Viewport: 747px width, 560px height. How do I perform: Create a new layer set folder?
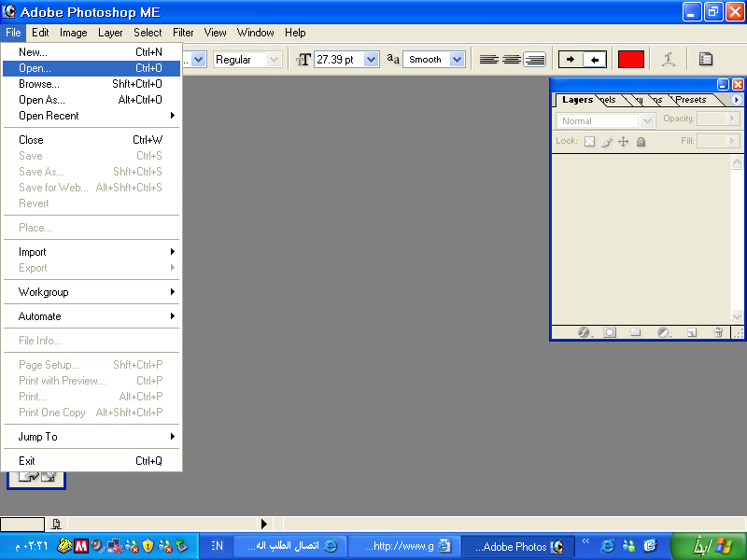click(636, 332)
